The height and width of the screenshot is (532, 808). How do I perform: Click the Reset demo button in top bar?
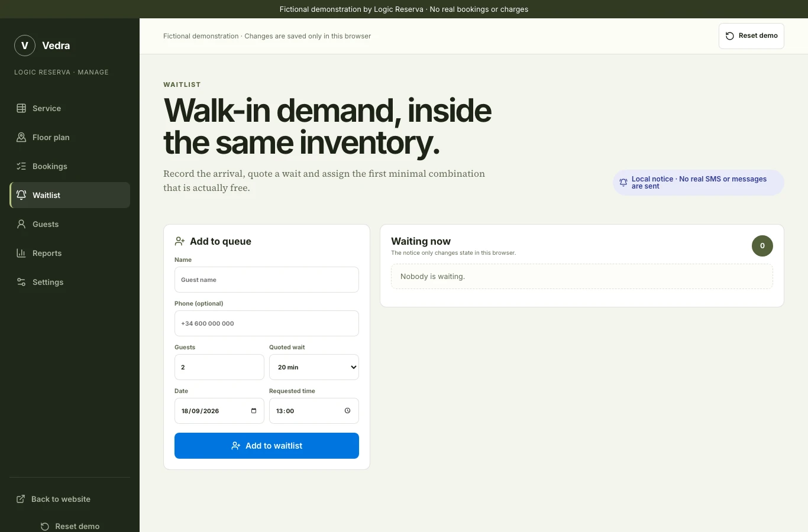pos(751,36)
